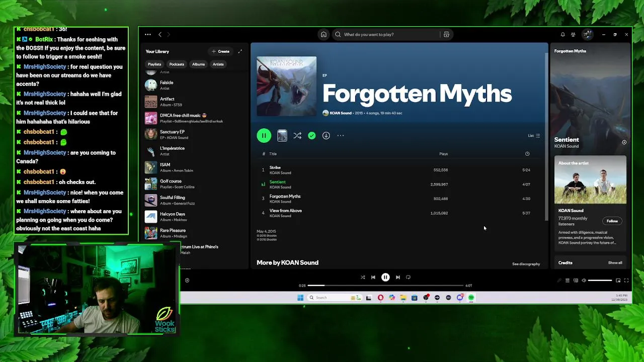
Task: Pause playback in the player bar
Action: point(385,277)
